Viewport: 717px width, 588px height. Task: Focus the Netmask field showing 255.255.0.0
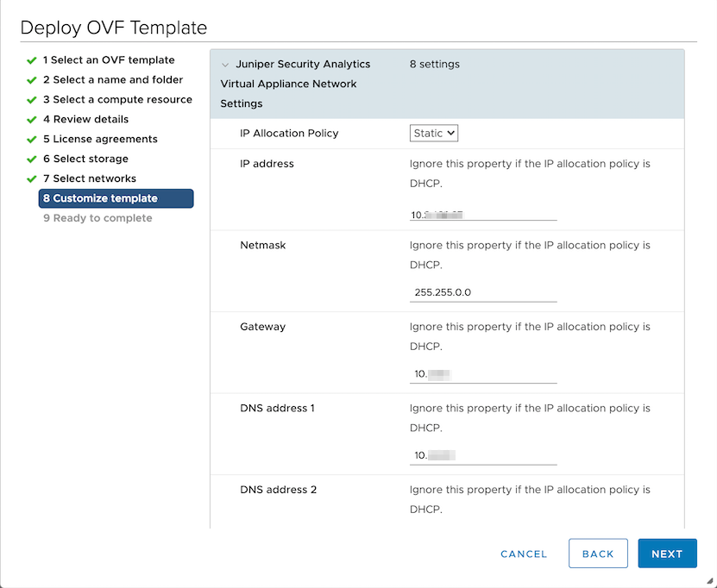[x=483, y=292]
